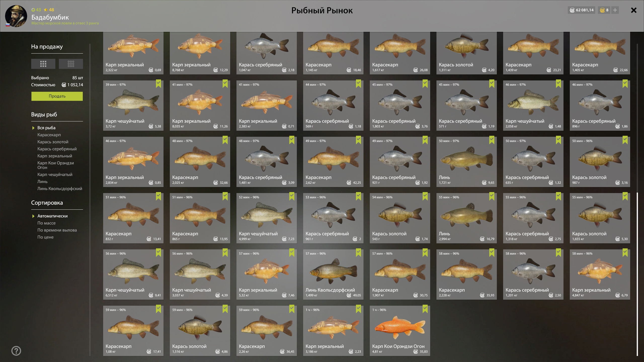Toggle bookmark on Линь Квольсдорфский 1,499 кг
The image size is (644, 362).
(358, 253)
